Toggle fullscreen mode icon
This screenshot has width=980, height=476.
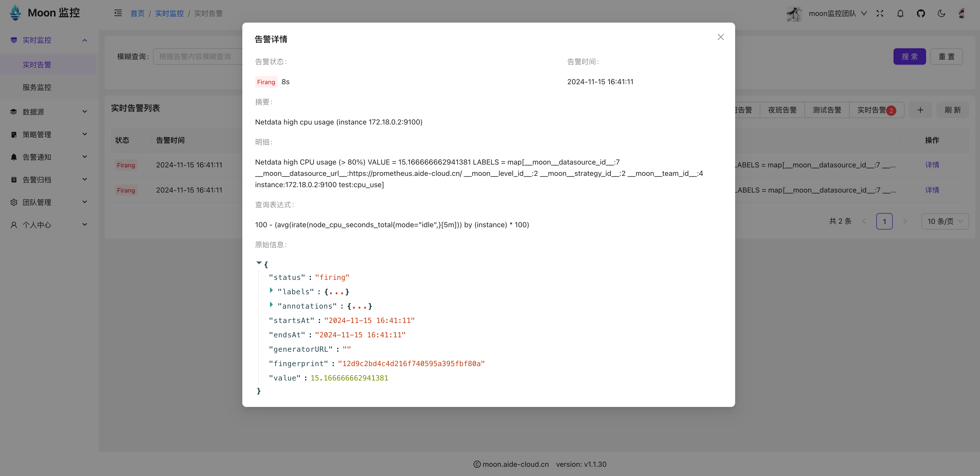tap(880, 14)
